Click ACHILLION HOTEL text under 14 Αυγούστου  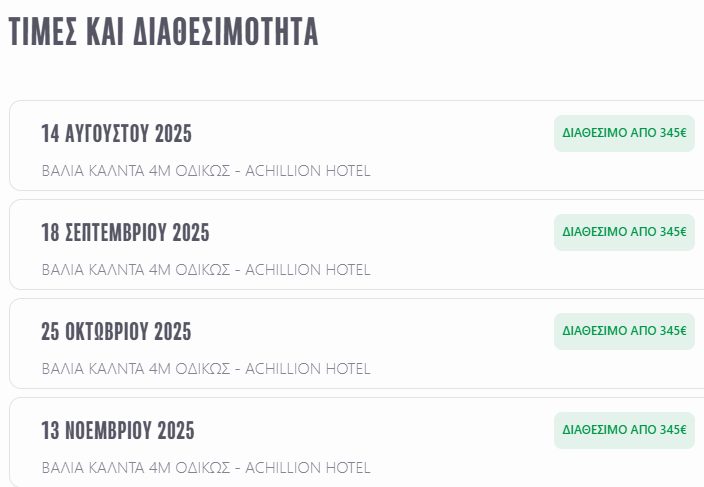click(308, 171)
